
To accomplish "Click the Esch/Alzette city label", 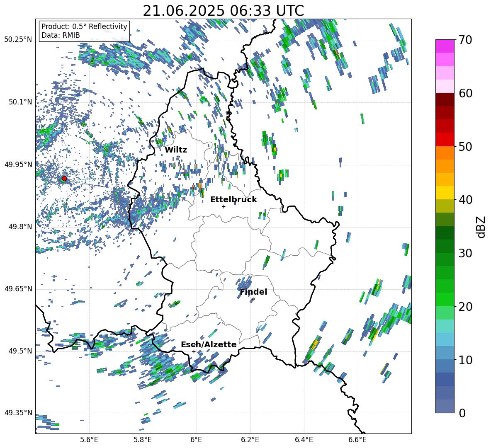I will tap(209, 345).
